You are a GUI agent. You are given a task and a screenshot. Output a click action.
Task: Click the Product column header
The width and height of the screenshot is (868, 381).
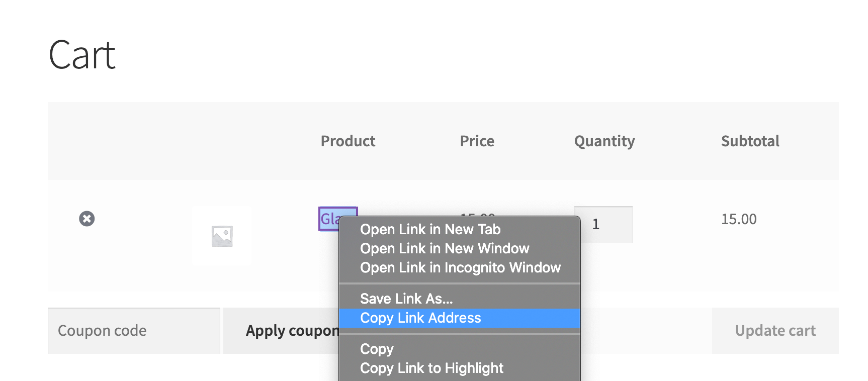tap(348, 141)
